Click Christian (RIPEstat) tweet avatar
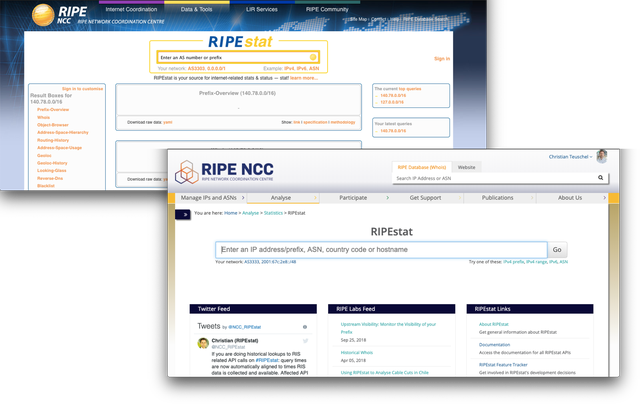This screenshot has height=404, width=640. pyautogui.click(x=203, y=343)
